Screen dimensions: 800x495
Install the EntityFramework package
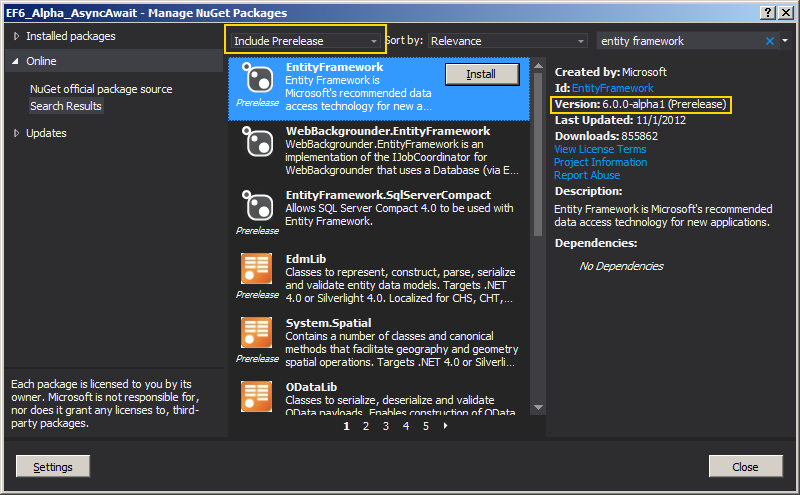click(x=481, y=74)
